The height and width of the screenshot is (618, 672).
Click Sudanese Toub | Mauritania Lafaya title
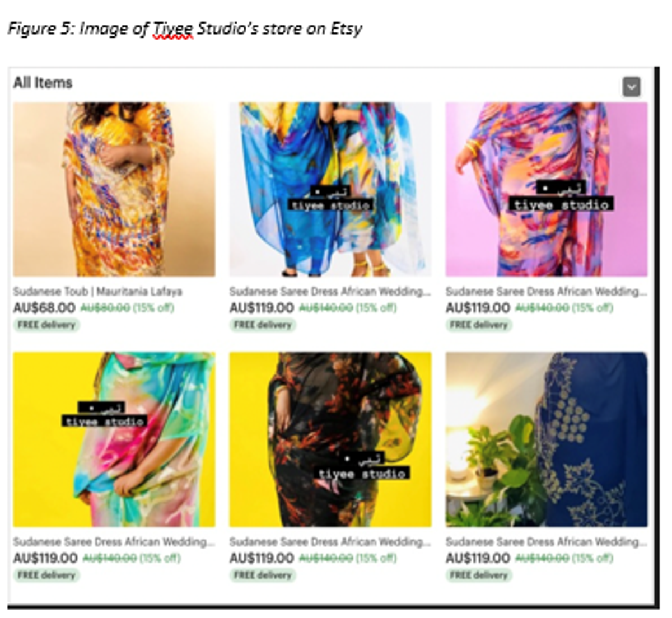pos(97,292)
